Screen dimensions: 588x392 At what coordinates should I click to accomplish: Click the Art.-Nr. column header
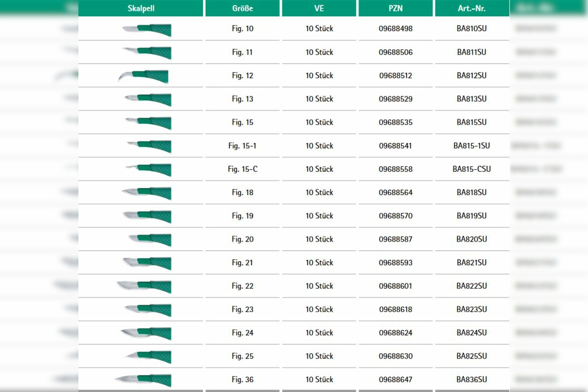[472, 8]
